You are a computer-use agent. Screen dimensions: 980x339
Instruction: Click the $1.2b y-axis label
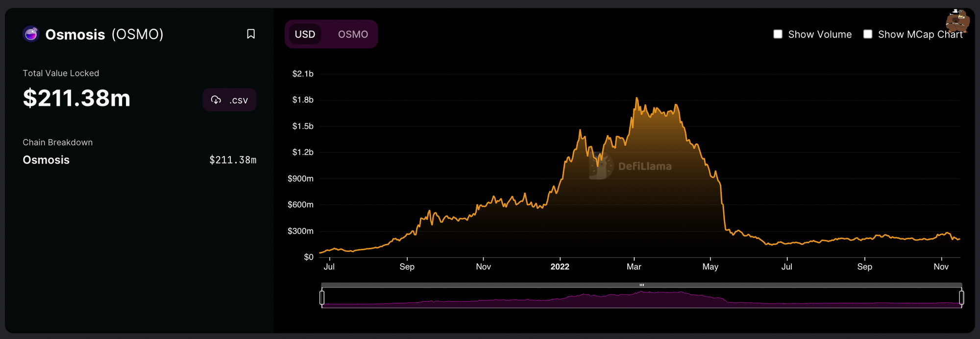point(303,152)
